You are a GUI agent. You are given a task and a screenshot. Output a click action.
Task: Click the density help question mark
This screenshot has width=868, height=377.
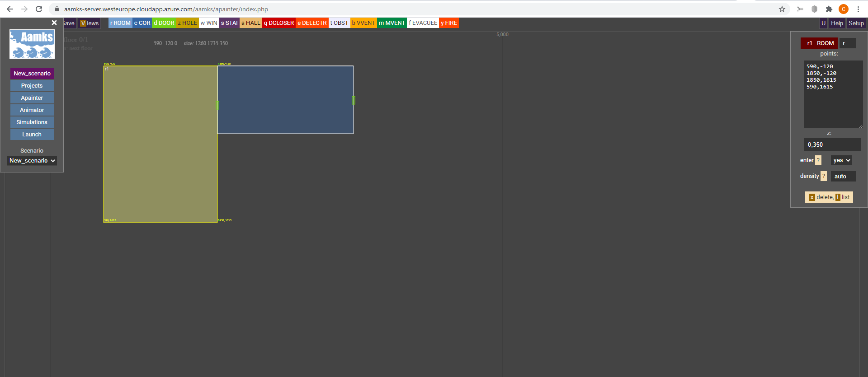[824, 176]
